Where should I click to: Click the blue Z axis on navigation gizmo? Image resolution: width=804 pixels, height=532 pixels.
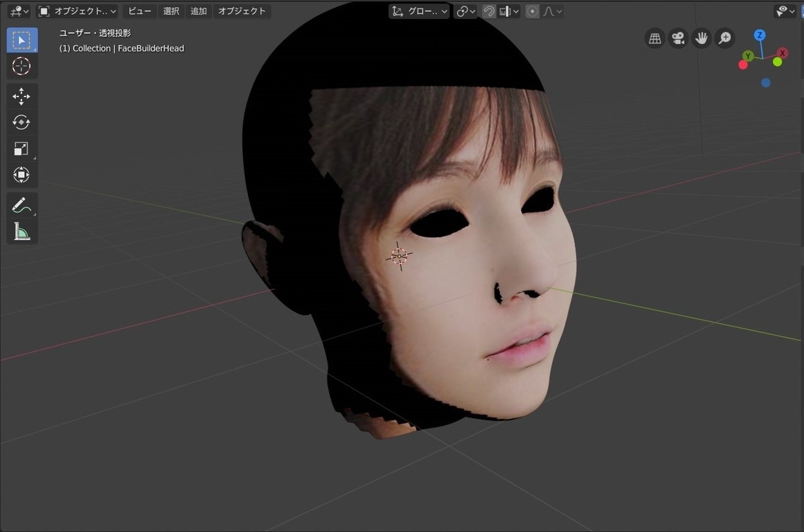[x=760, y=35]
